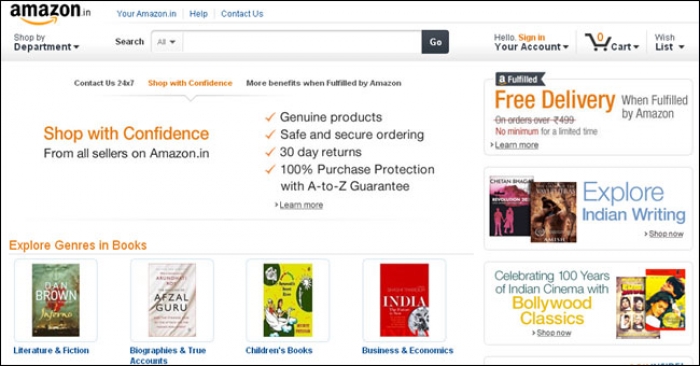Click the Amazon.in logo

pyautogui.click(x=50, y=13)
